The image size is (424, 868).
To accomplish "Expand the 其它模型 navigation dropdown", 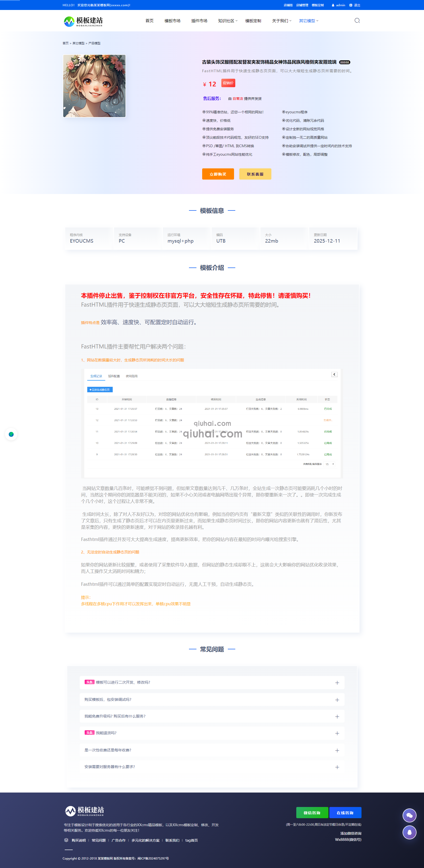I will click(307, 21).
